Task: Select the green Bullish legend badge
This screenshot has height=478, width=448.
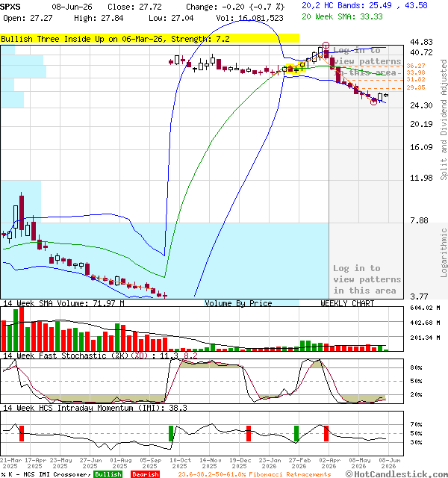Action: click(108, 474)
